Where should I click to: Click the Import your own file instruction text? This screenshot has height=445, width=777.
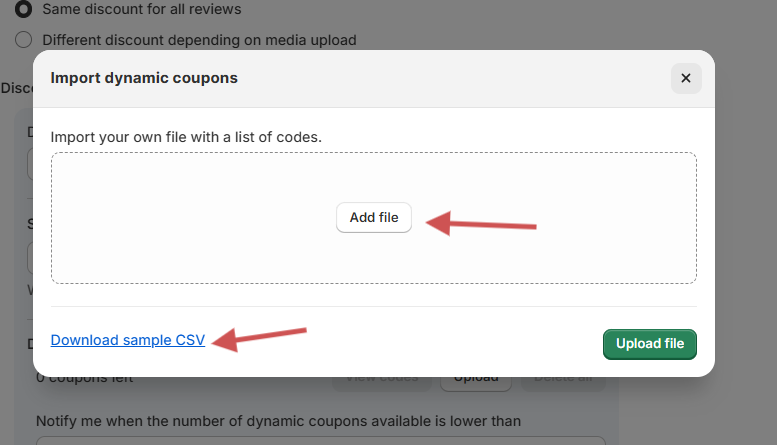point(186,135)
